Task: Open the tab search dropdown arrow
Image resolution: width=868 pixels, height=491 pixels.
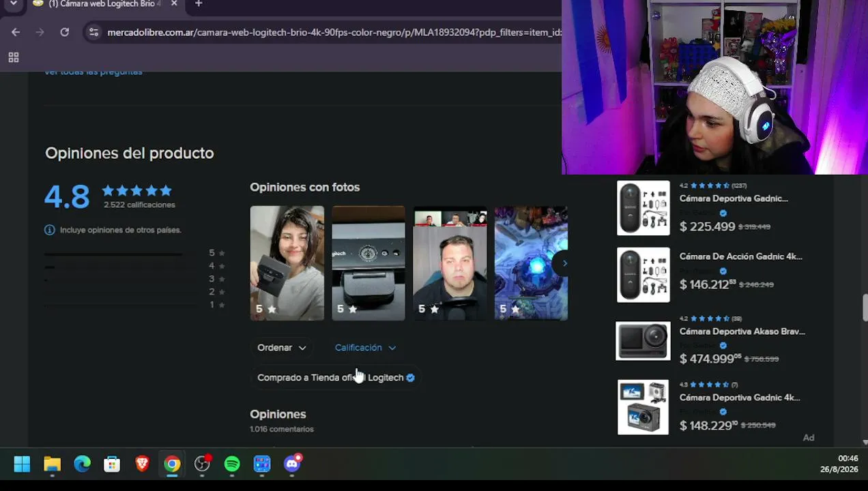Action: tap(13, 4)
